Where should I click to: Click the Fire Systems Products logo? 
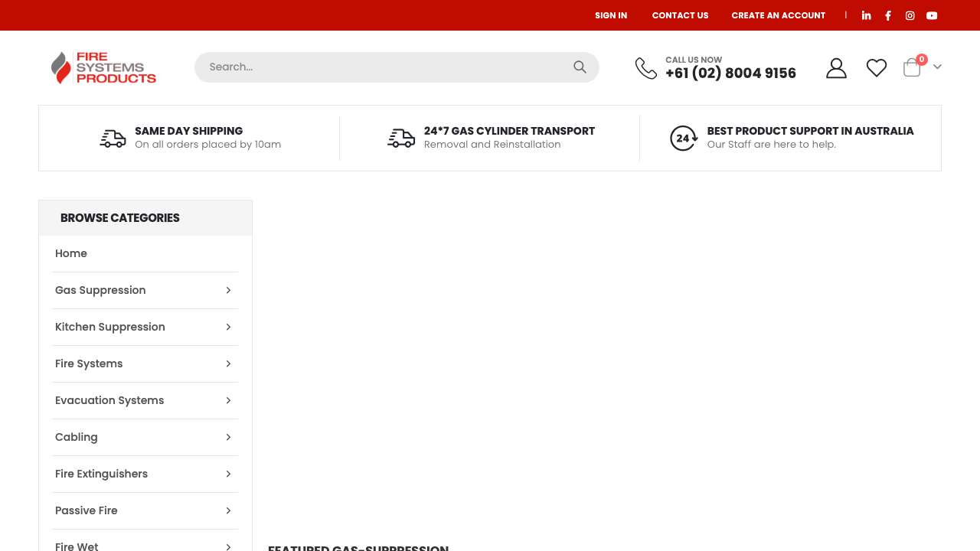tap(104, 67)
